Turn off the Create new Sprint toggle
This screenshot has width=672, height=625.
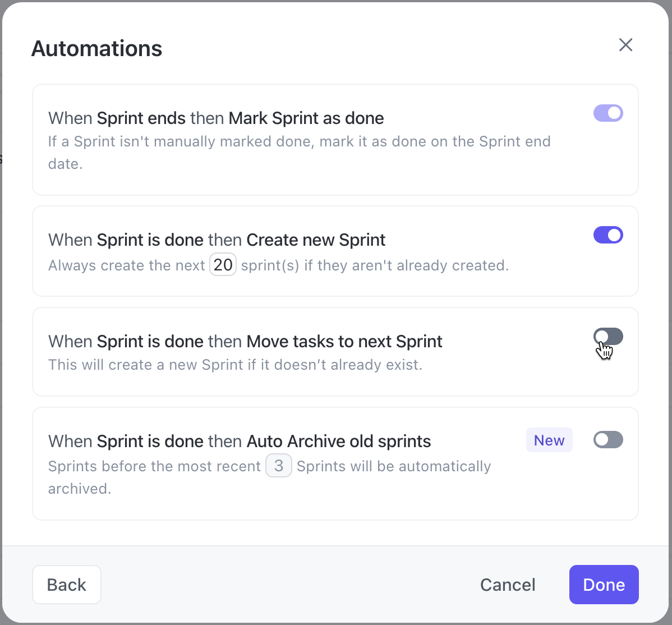(x=608, y=235)
